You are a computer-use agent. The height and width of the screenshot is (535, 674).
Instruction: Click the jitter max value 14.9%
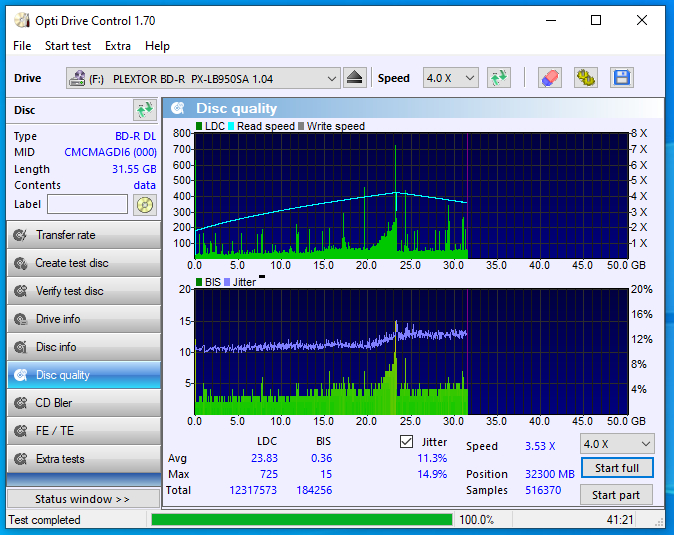coord(432,474)
